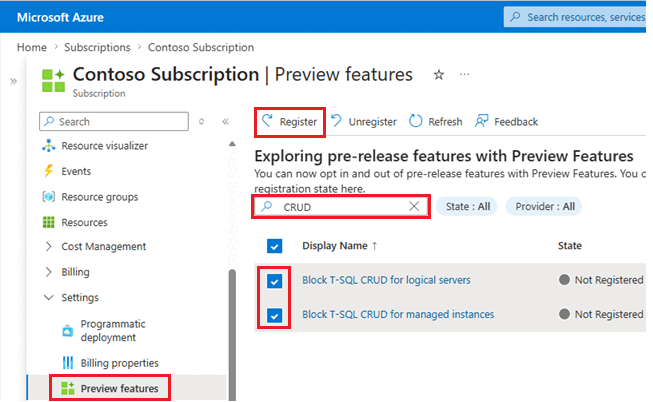Click the sidebar vertical scrollbar thumb

232,333
